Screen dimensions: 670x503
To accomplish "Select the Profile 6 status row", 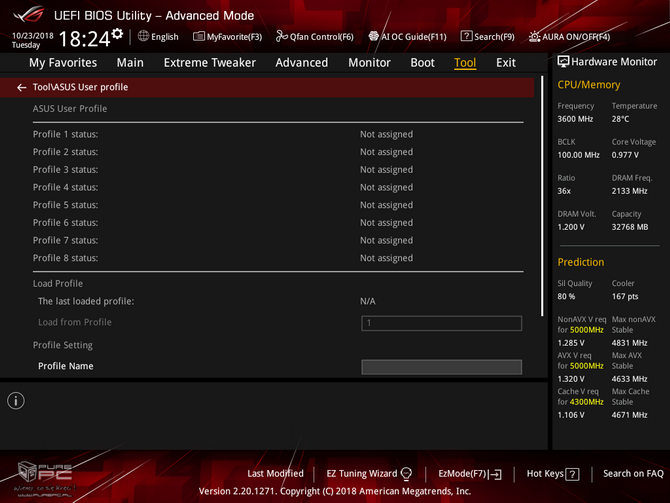I will pyautogui.click(x=278, y=223).
